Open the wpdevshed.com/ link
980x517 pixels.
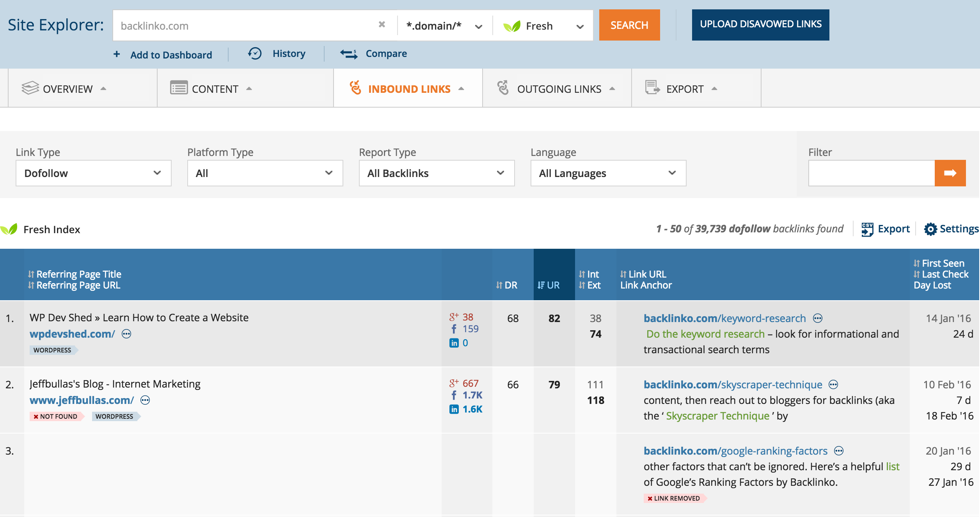point(72,334)
